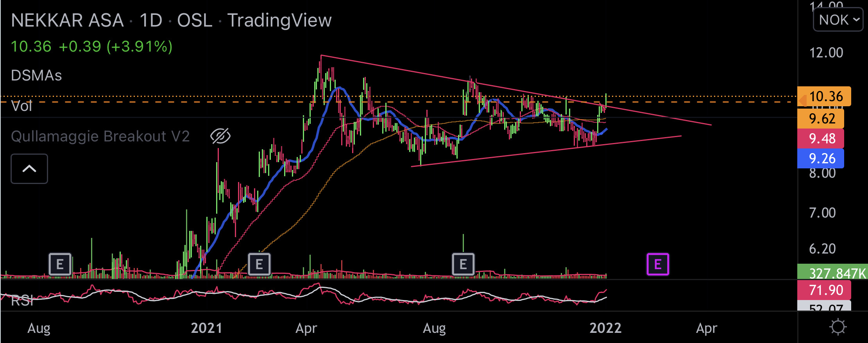Click earnings marker under the tall volume spike
The height and width of the screenshot is (343, 868).
coord(463,264)
